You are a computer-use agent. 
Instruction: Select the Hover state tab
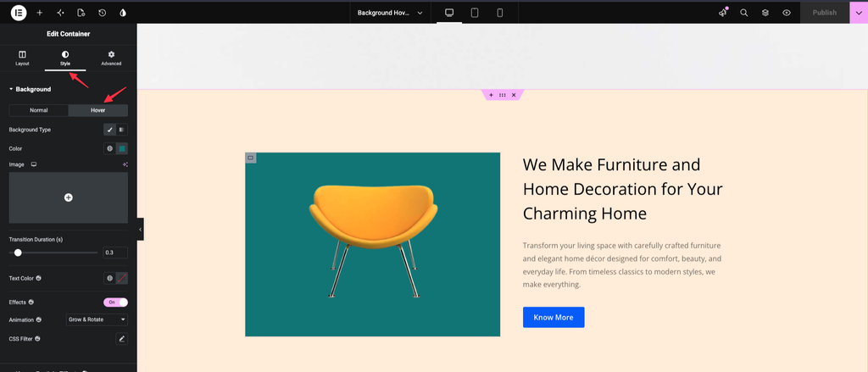coord(98,110)
